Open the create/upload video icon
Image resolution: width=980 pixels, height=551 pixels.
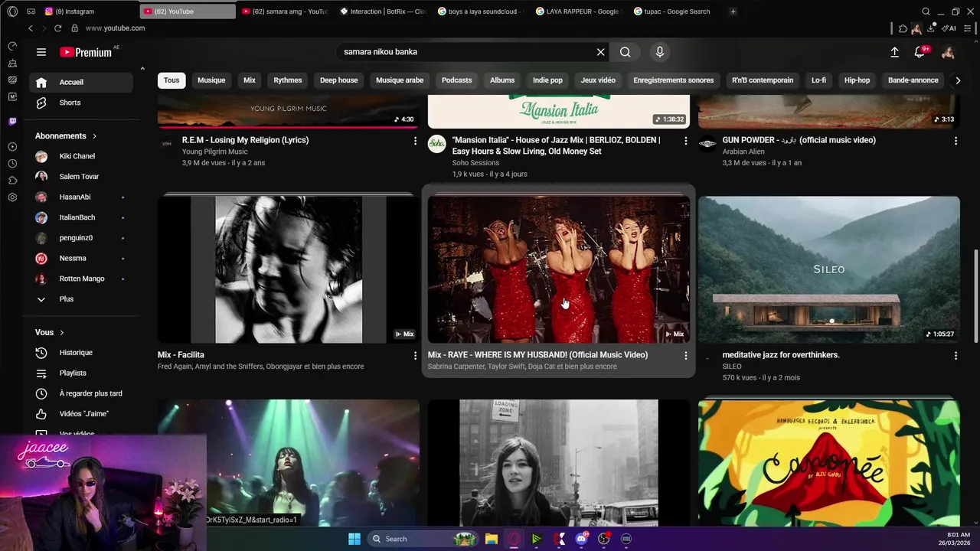[894, 52]
